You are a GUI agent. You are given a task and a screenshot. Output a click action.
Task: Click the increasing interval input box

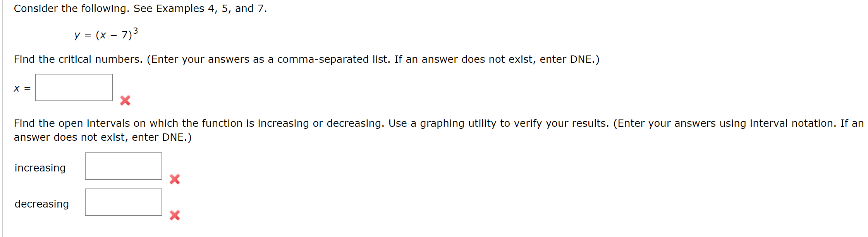123,166
